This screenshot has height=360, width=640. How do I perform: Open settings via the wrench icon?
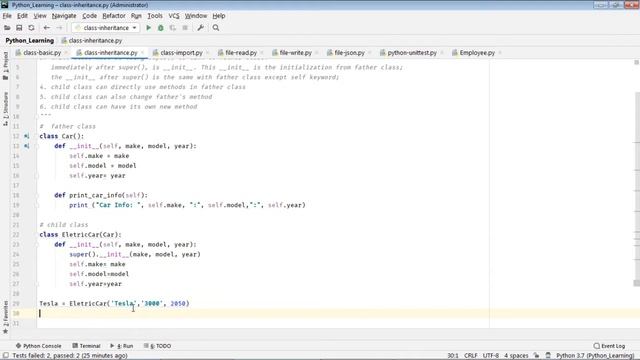click(x=200, y=28)
